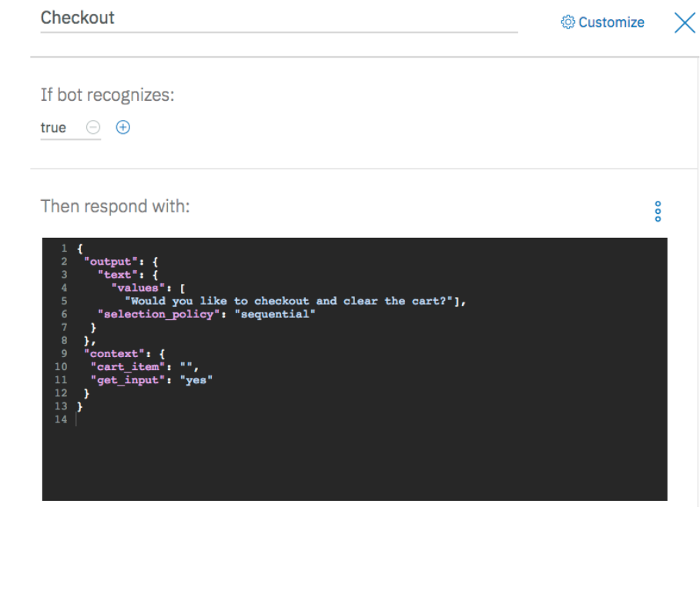700x611 pixels.
Task: Place cursor on the "context" key
Action: coord(114,354)
